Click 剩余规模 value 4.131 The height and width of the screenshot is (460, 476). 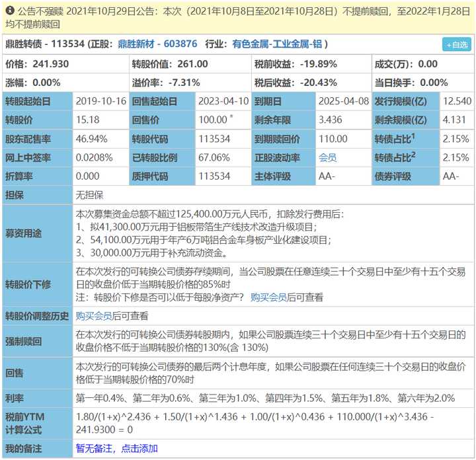(x=454, y=120)
